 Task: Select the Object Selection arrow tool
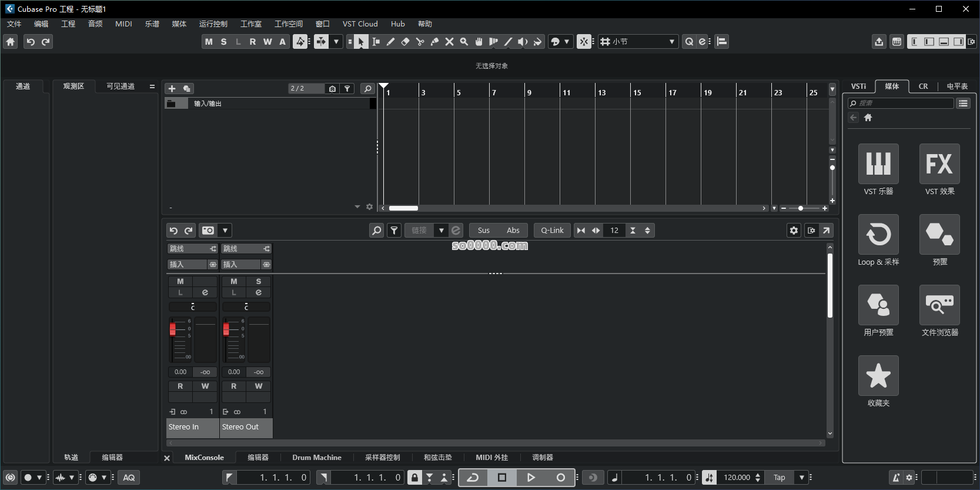point(361,42)
